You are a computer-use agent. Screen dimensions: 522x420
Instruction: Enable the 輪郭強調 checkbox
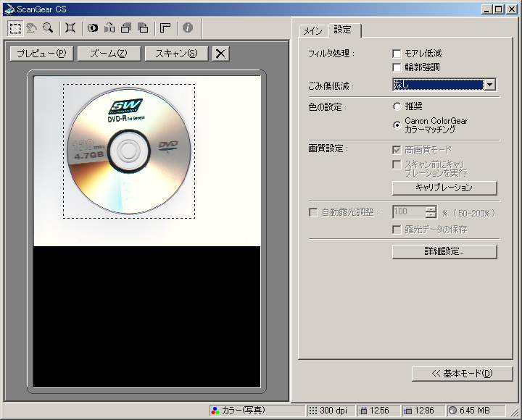click(397, 67)
